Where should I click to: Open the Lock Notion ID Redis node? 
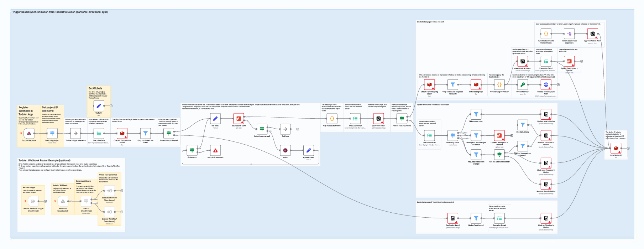[x=616, y=148]
